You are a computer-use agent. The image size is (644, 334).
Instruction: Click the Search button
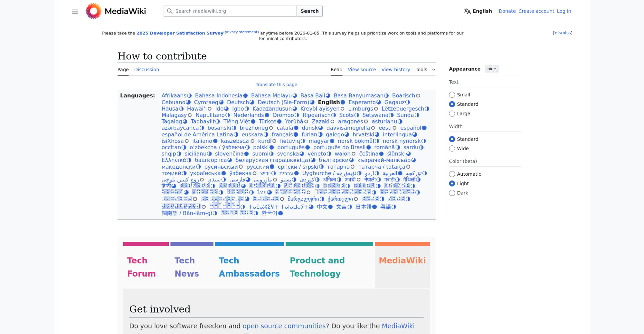pyautogui.click(x=309, y=11)
